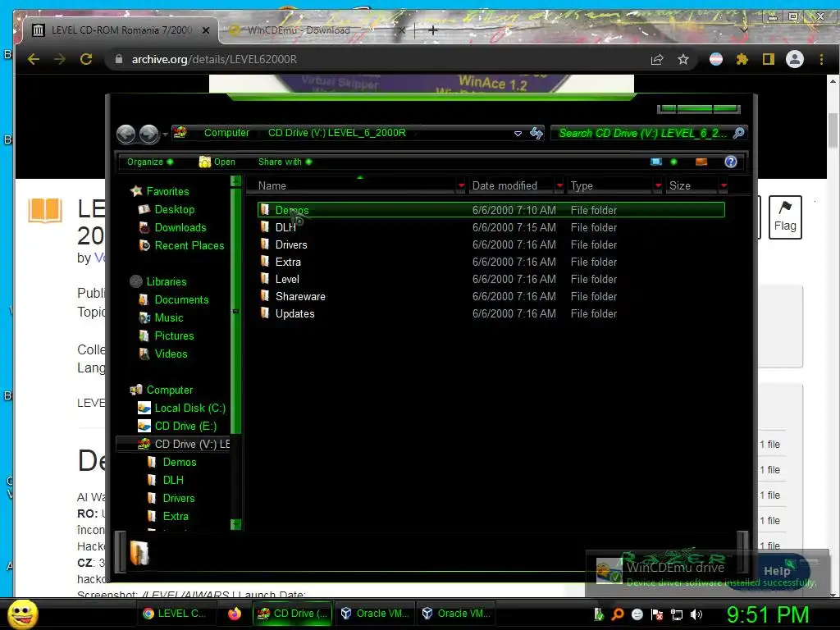Screen dimensions: 840x630
Task: Open the Share with menu
Action: pos(285,162)
